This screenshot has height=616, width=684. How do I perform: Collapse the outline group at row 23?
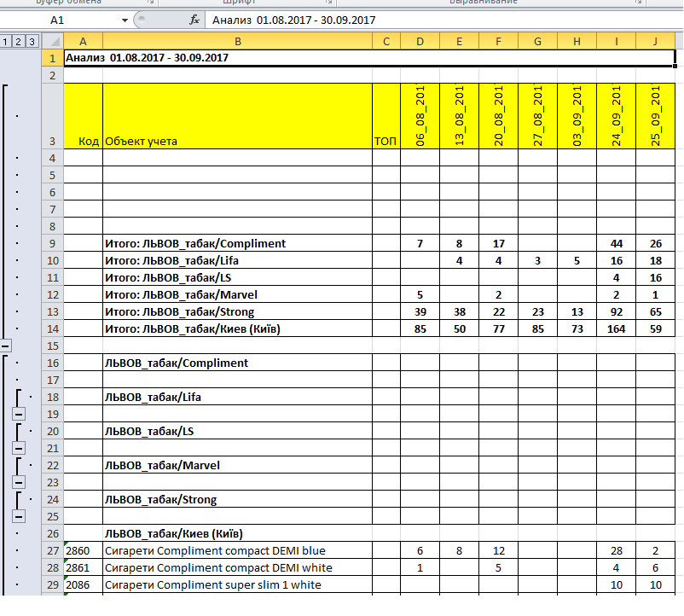tap(19, 482)
